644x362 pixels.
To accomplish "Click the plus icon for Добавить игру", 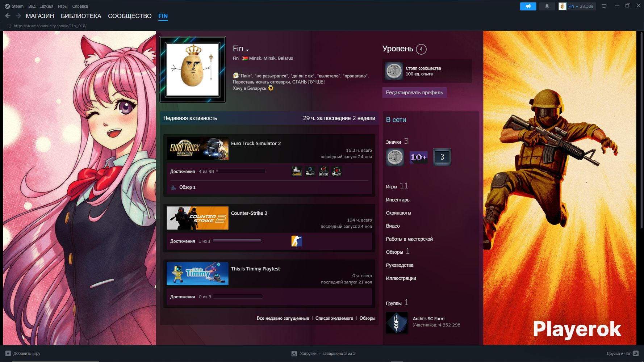I will coord(8,353).
